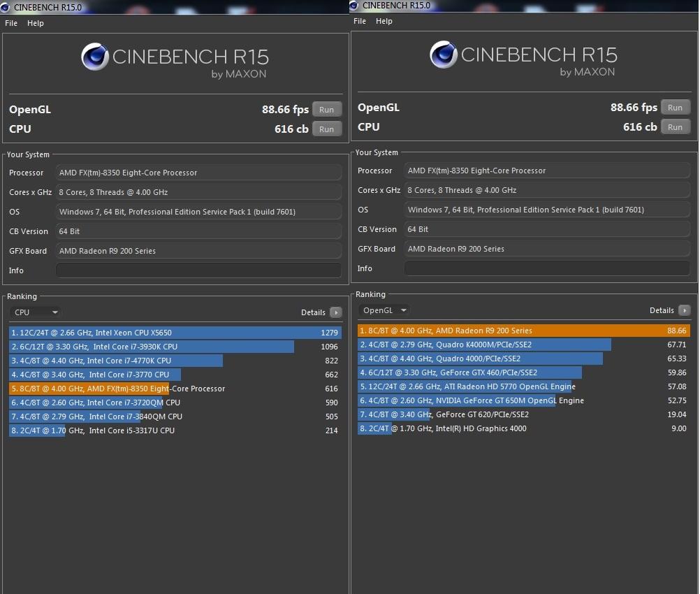The image size is (700, 594).
Task: Open Help menu in left Cinebench window
Action: coord(35,23)
